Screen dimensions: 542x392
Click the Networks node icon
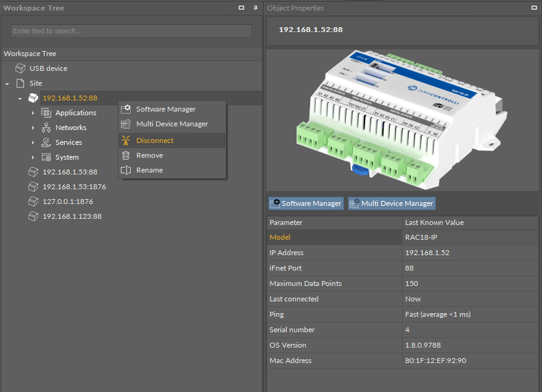46,128
